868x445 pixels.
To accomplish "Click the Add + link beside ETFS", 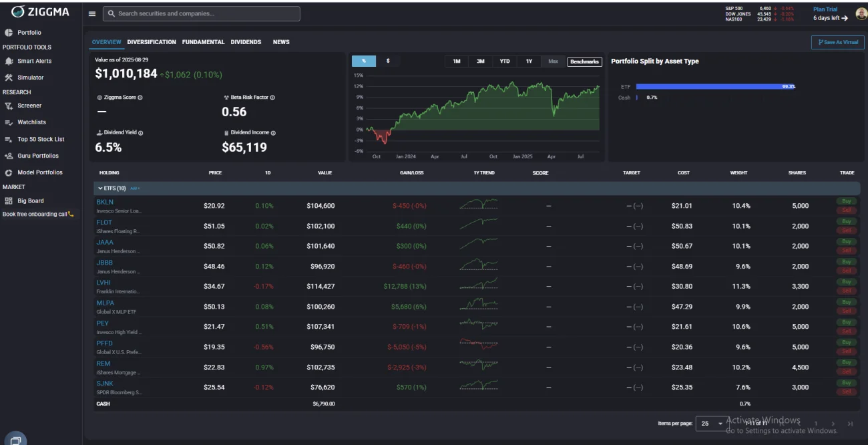I will point(135,188).
